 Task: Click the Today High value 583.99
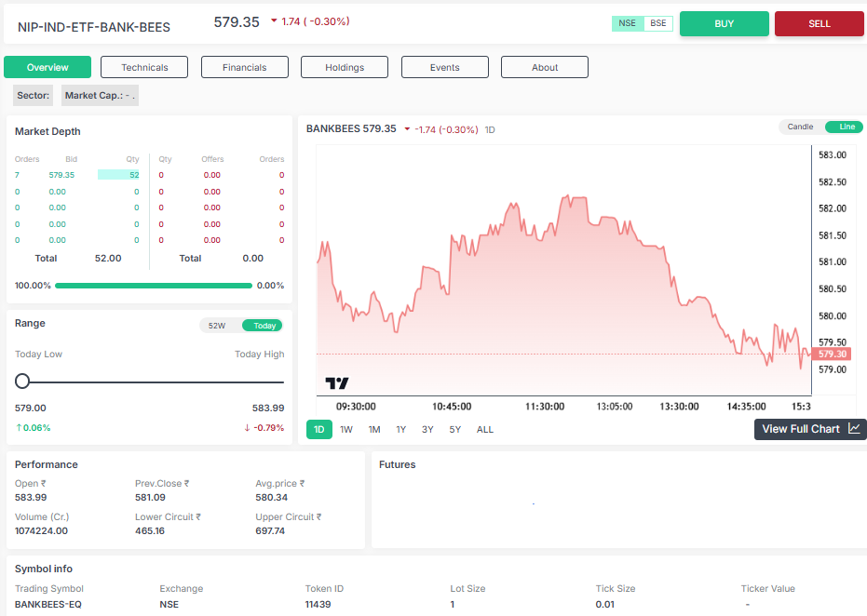click(x=268, y=408)
